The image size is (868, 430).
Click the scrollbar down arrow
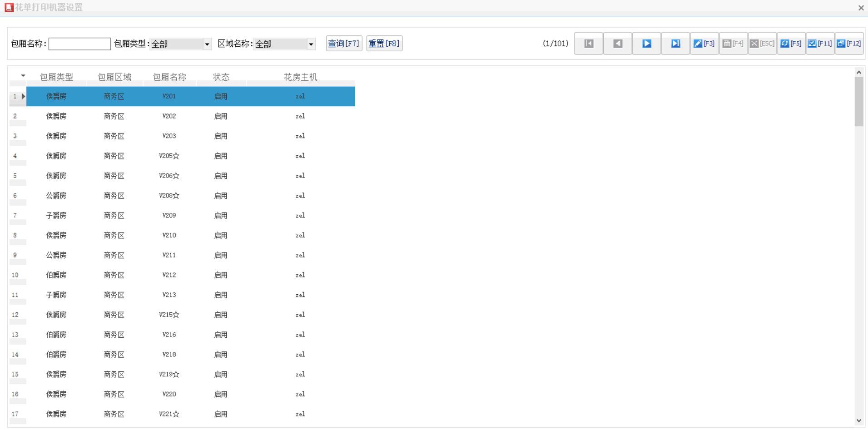click(859, 420)
